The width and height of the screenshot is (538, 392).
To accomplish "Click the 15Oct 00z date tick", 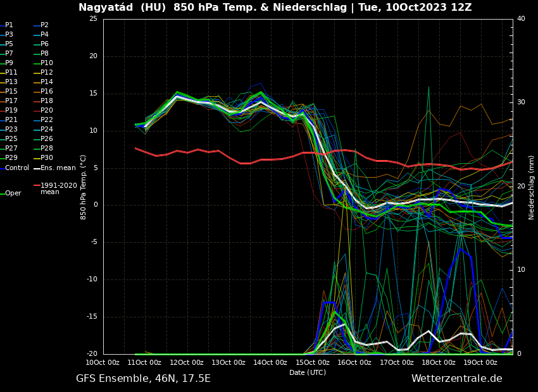I will point(313,363).
